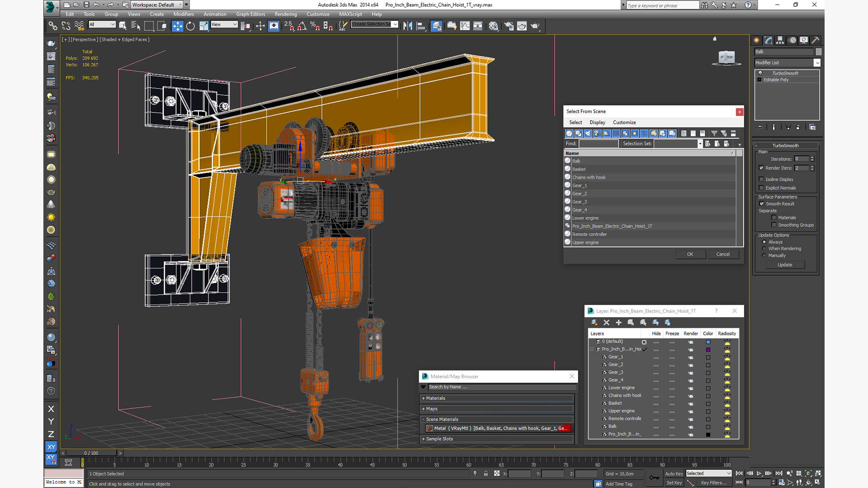The height and width of the screenshot is (488, 868).
Task: Add selected objects to layer plus icon
Action: [x=618, y=323]
